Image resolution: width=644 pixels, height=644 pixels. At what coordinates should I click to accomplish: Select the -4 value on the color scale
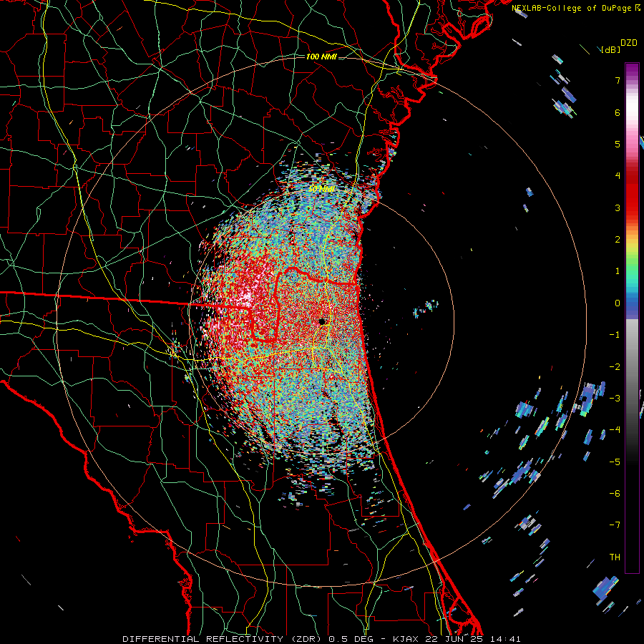(x=615, y=430)
